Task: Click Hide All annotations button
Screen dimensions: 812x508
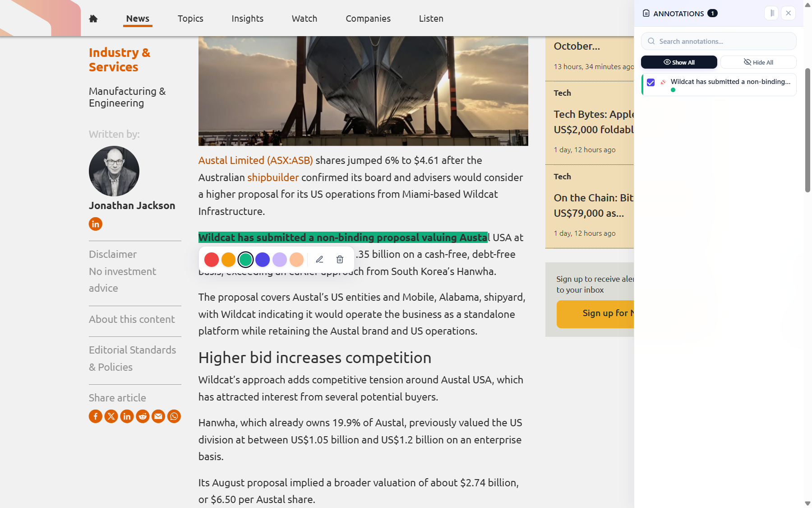Action: (x=758, y=62)
